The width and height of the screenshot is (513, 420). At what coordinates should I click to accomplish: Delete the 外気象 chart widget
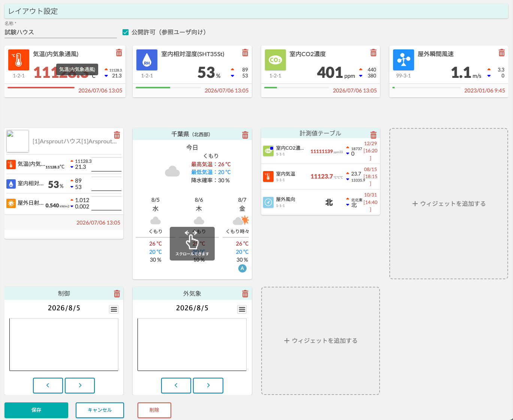point(245,293)
